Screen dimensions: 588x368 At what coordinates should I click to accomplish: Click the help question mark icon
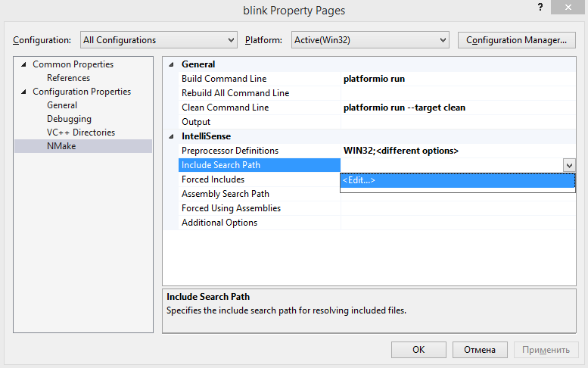pyautogui.click(x=540, y=7)
